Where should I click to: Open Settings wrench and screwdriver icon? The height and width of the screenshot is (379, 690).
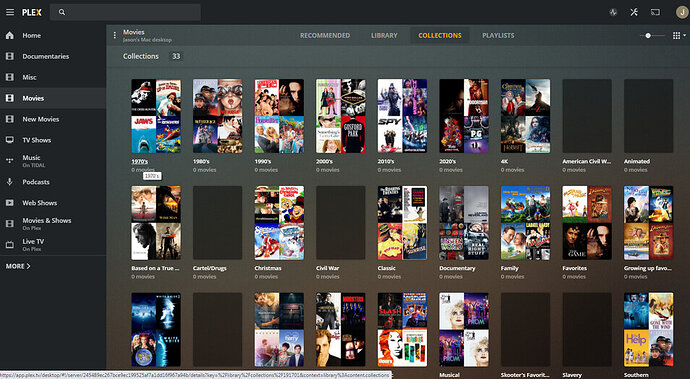(x=634, y=12)
